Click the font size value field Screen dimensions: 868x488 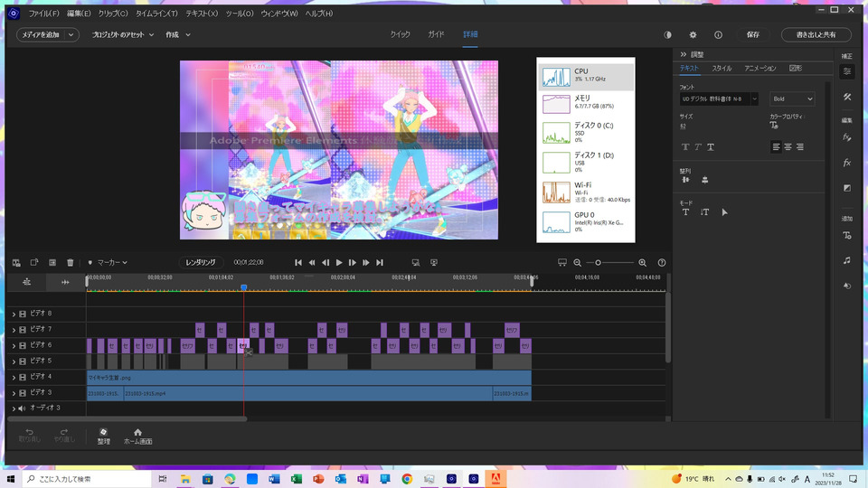(684, 127)
